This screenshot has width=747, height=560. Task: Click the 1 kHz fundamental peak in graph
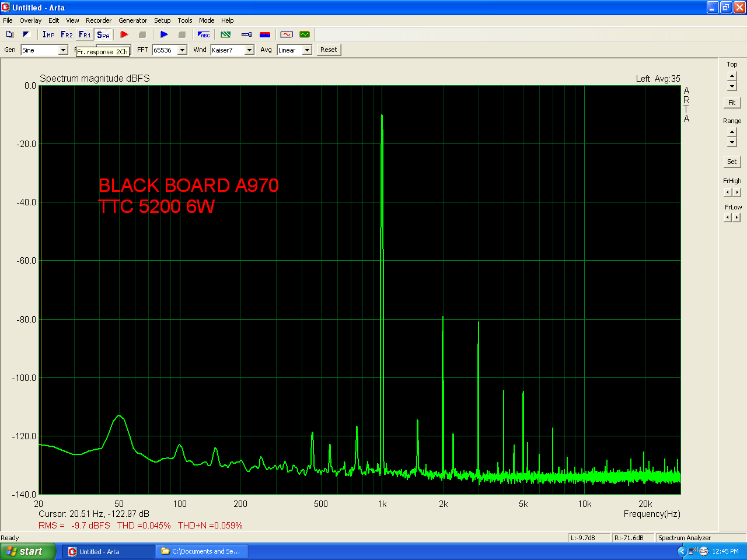point(382,115)
